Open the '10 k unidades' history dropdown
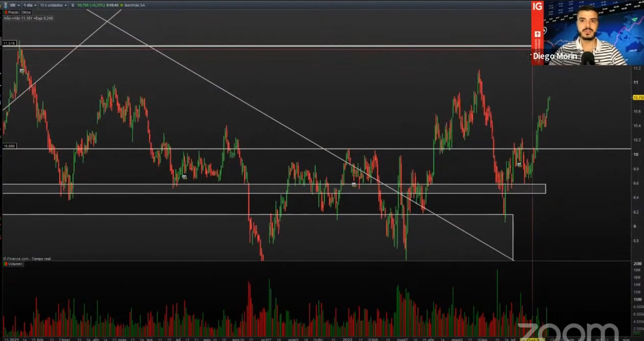Viewport: 644px width, 341px height. click(53, 5)
